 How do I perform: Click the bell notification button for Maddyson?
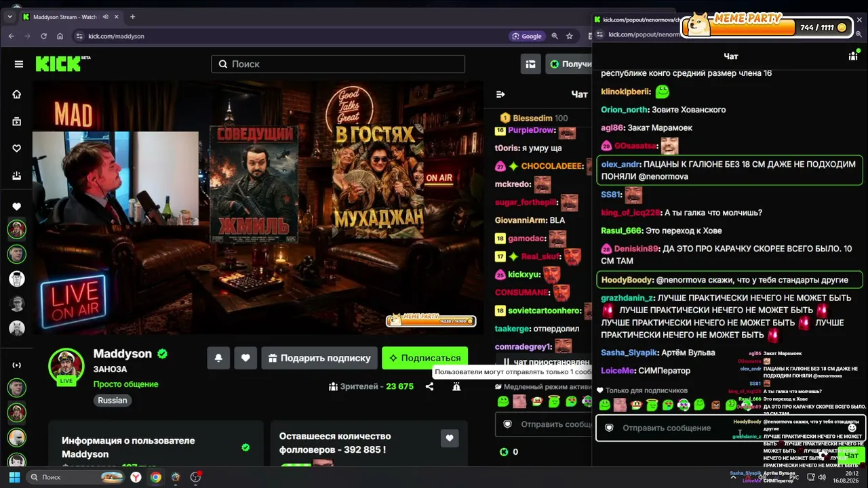pos(218,358)
